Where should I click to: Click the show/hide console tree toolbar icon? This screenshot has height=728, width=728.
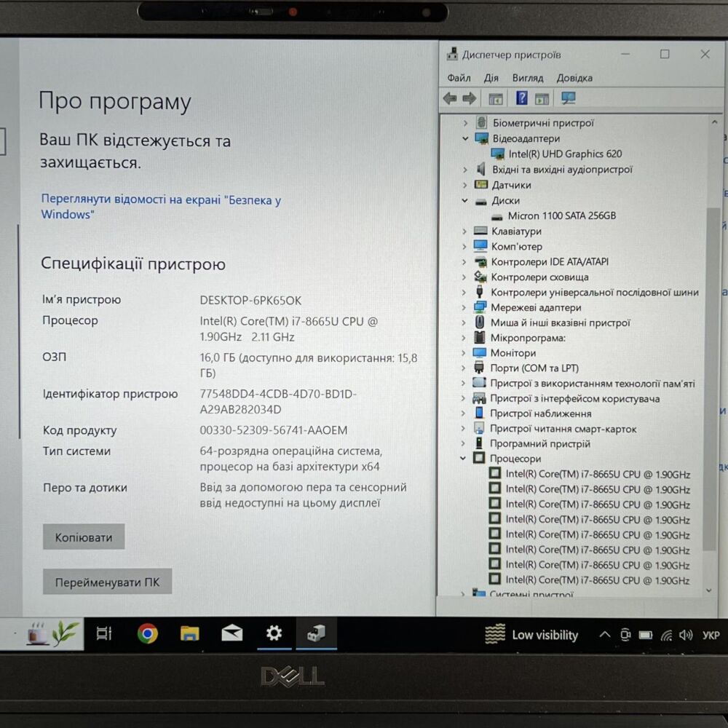[x=496, y=99]
